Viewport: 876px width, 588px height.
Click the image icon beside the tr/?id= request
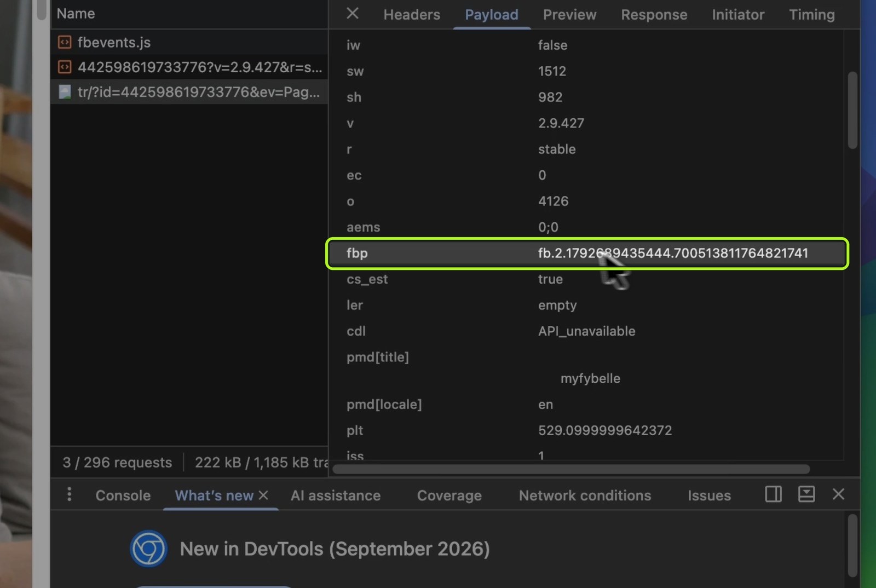pos(65,92)
